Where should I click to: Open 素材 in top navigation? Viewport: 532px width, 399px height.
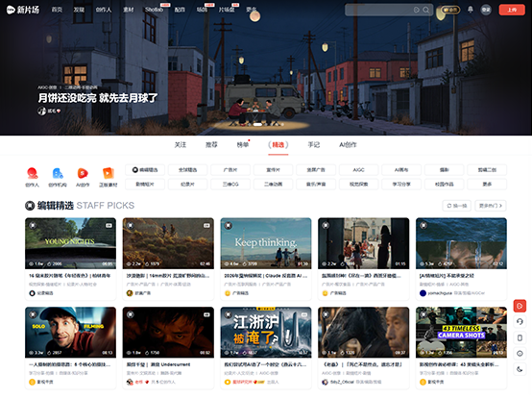coord(129,10)
